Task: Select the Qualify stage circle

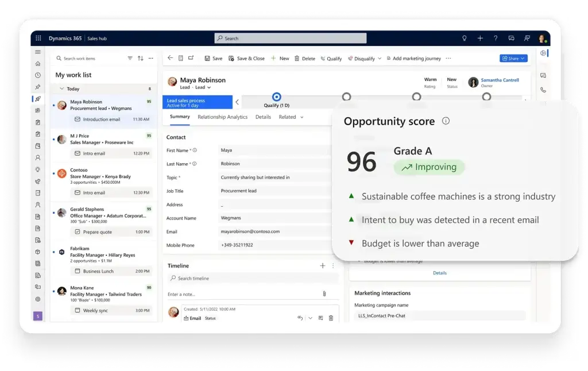Action: click(276, 97)
